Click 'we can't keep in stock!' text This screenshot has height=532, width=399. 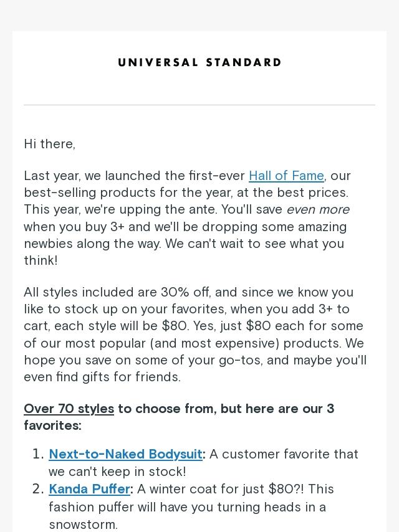(117, 472)
